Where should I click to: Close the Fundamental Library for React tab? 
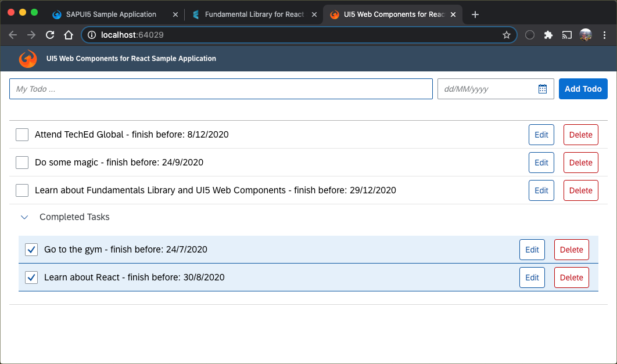(x=314, y=15)
